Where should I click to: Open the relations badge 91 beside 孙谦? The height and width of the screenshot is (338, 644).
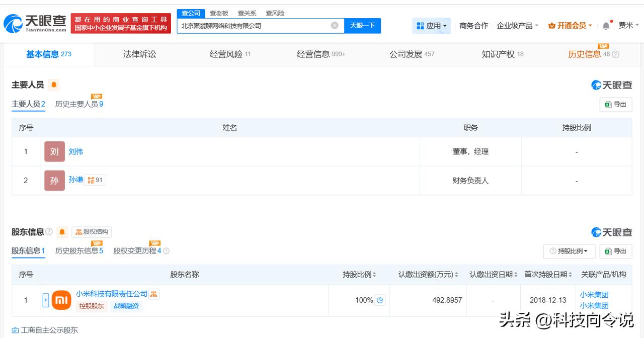[x=95, y=180]
